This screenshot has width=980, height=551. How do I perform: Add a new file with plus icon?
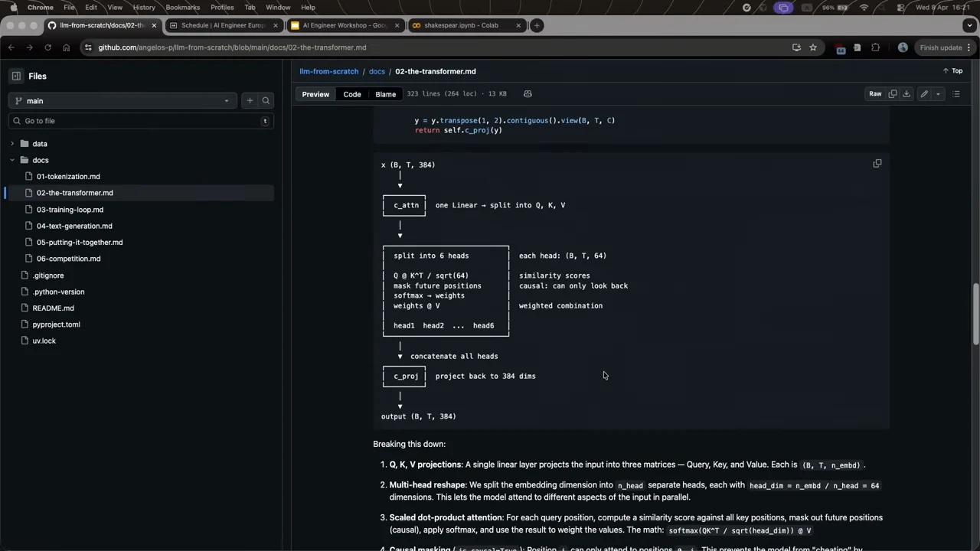click(250, 100)
